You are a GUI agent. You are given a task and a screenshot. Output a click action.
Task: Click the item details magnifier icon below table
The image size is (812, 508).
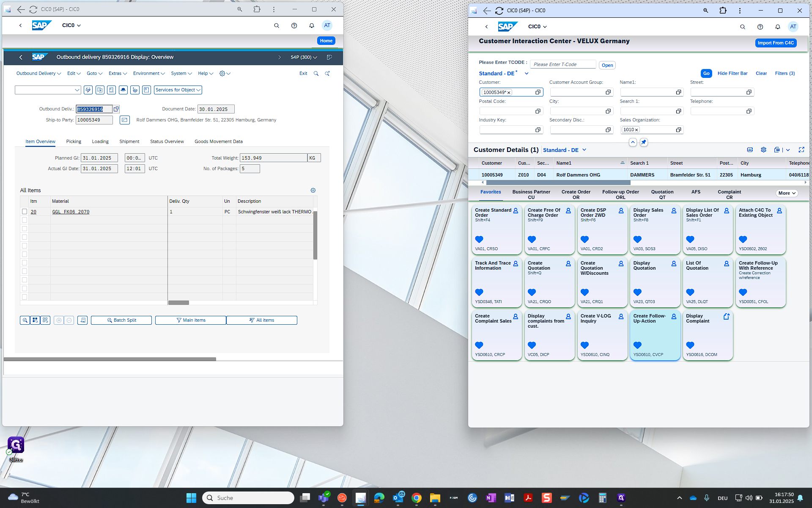pos(25,320)
